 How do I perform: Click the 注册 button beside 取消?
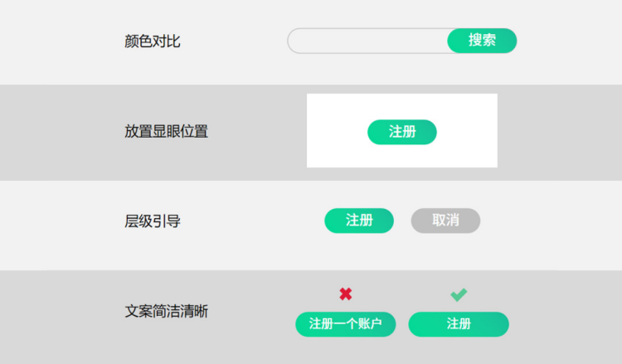pyautogui.click(x=359, y=221)
